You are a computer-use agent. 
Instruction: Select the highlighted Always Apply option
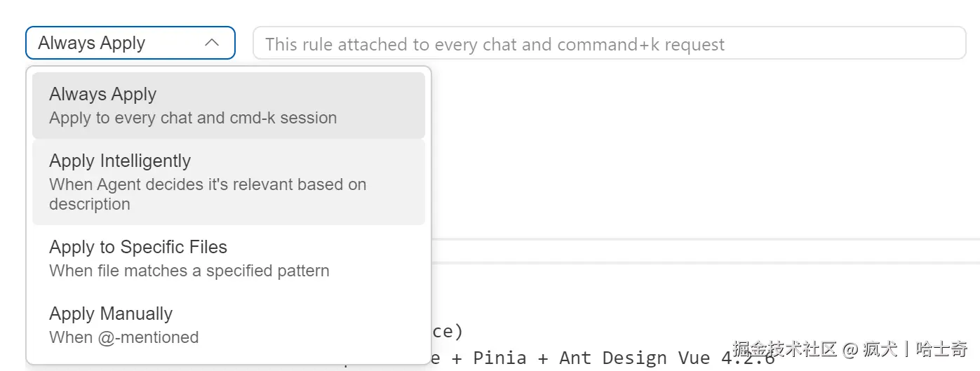click(x=103, y=95)
